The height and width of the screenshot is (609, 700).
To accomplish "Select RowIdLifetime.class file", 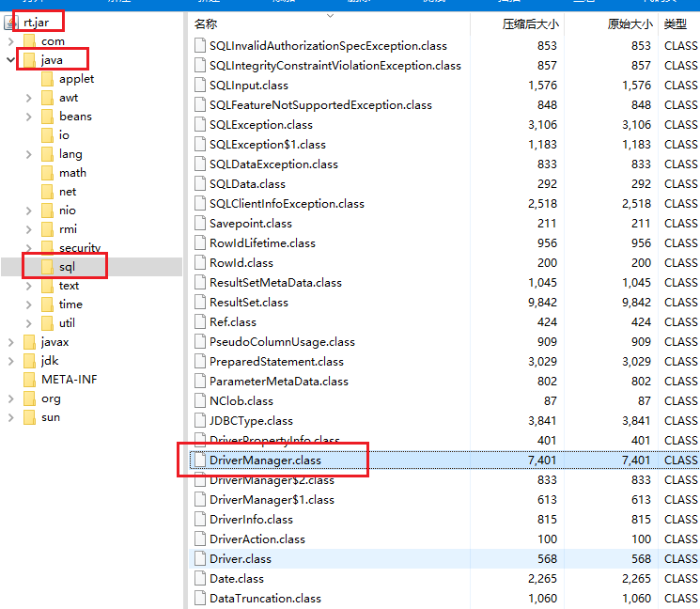I will [x=262, y=243].
